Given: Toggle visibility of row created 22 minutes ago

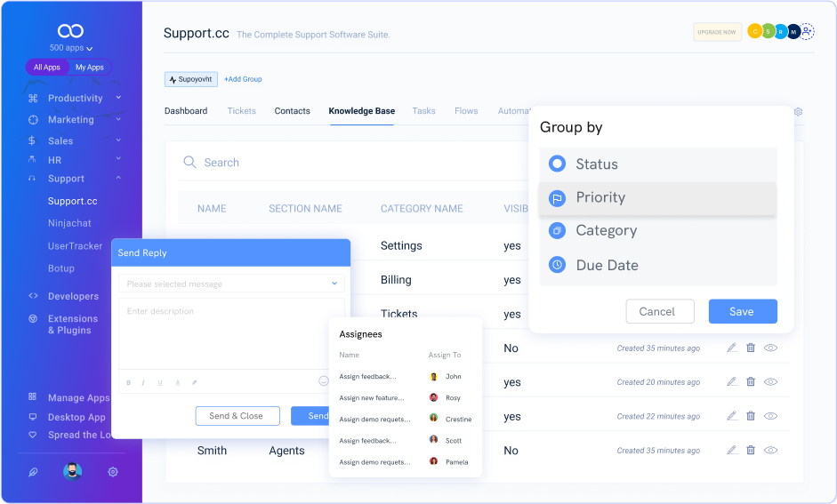Looking at the screenshot, I should (770, 416).
